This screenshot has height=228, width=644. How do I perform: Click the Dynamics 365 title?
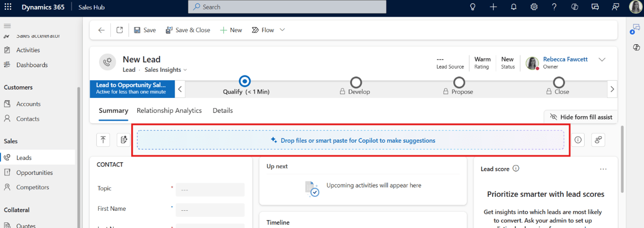(x=43, y=7)
